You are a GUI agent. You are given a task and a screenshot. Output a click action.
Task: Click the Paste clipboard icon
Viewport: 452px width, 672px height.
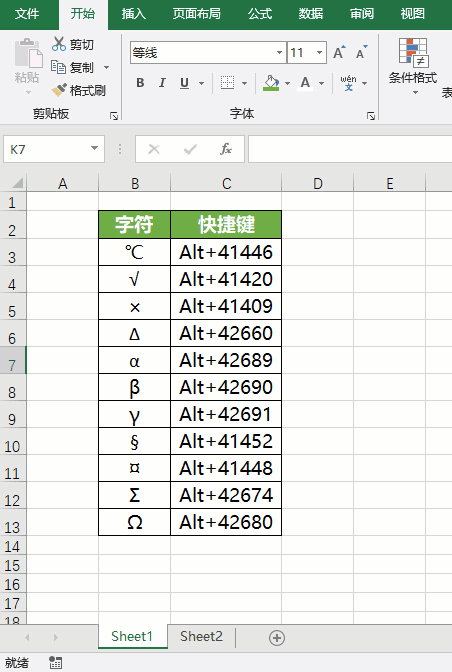[29, 54]
